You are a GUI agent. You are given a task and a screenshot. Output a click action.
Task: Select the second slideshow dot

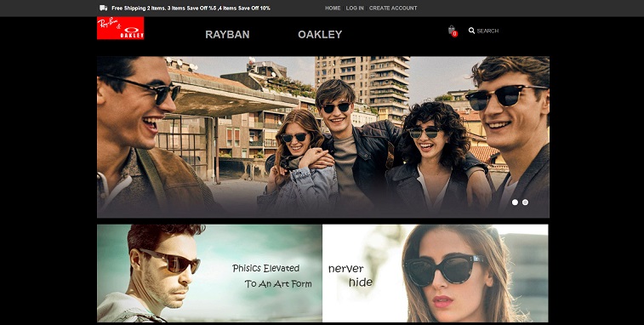click(525, 202)
